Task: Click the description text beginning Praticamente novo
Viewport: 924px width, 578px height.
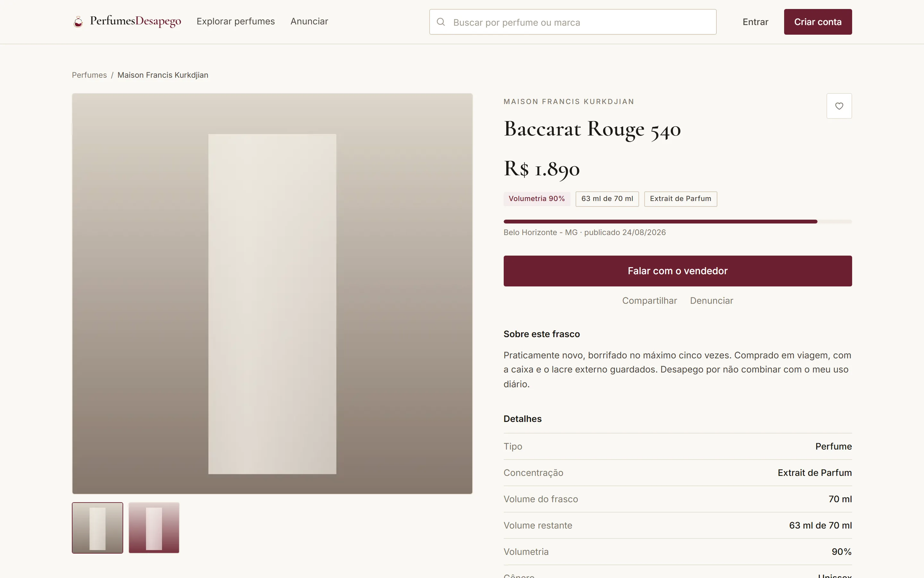Action: click(x=678, y=370)
